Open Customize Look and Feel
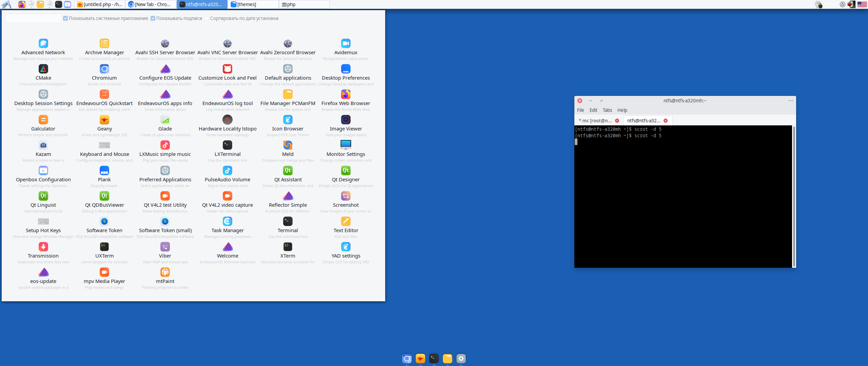This screenshot has height=366, width=868. click(228, 69)
